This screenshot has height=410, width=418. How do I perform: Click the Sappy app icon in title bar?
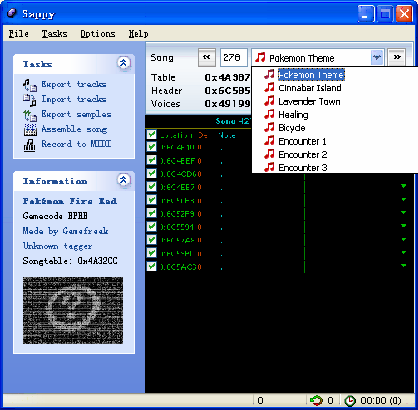(12, 13)
